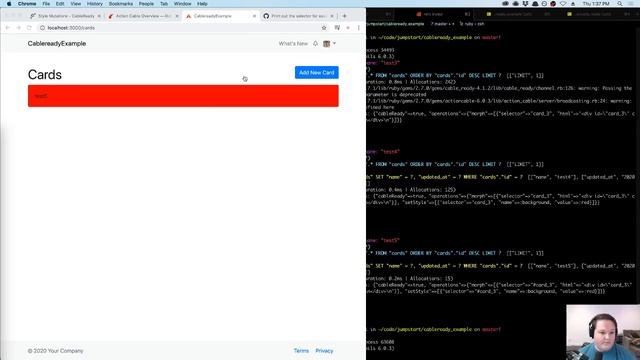Switch to Action Cable Overview tab
This screenshot has height=360, width=640.
(x=143, y=16)
